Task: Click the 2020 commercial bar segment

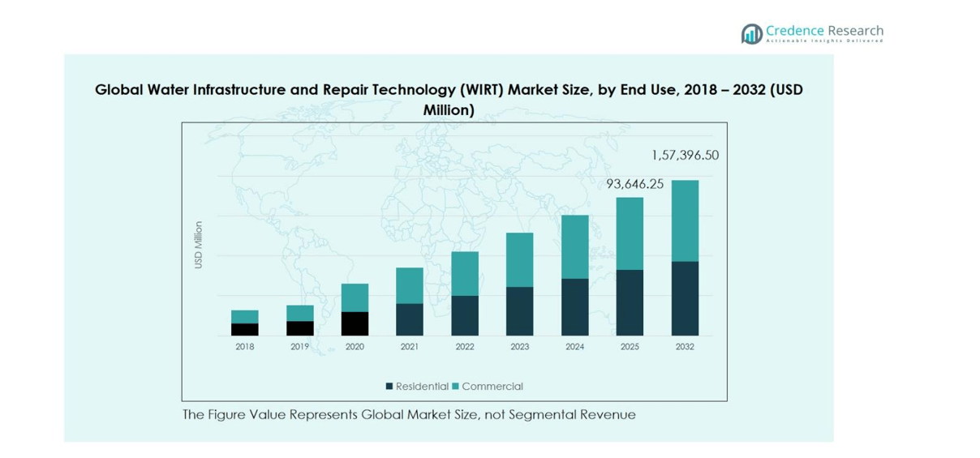Action: [355, 297]
